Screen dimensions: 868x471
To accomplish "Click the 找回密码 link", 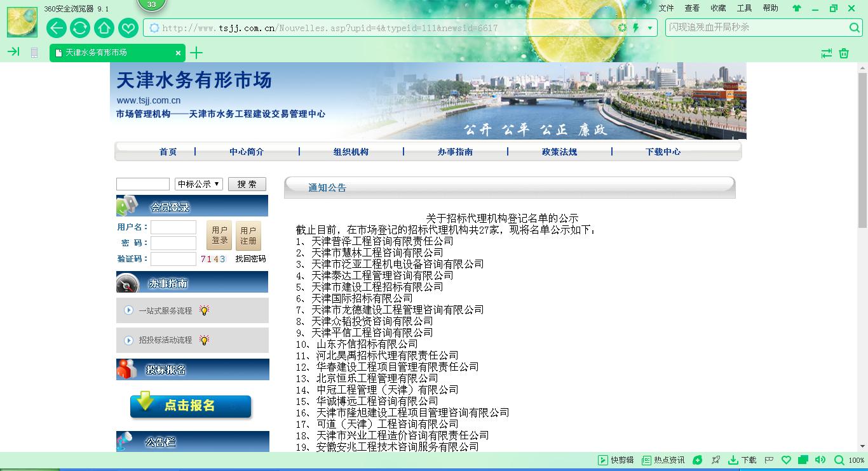I will click(x=250, y=259).
